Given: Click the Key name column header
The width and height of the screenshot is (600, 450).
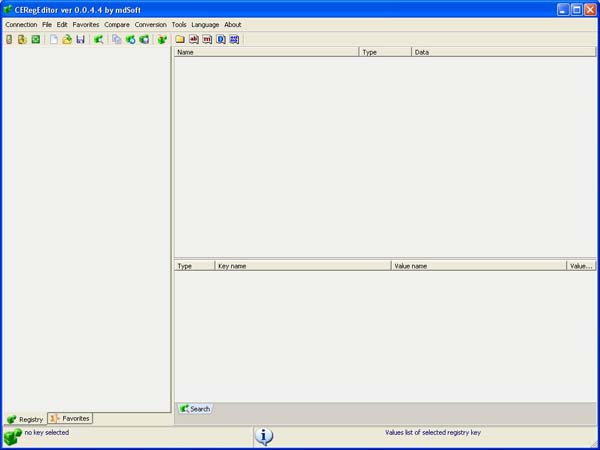Looking at the screenshot, I should 302,266.
